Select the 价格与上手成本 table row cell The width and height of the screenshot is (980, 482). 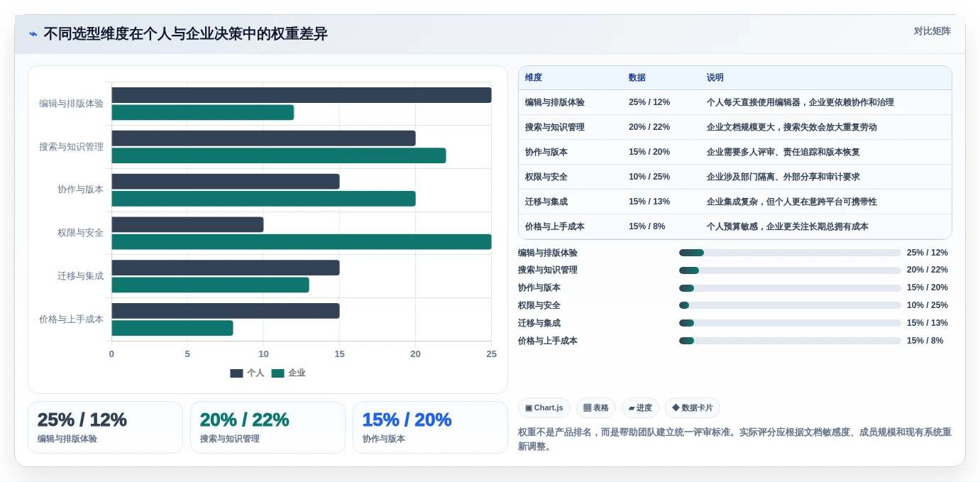coord(555,226)
